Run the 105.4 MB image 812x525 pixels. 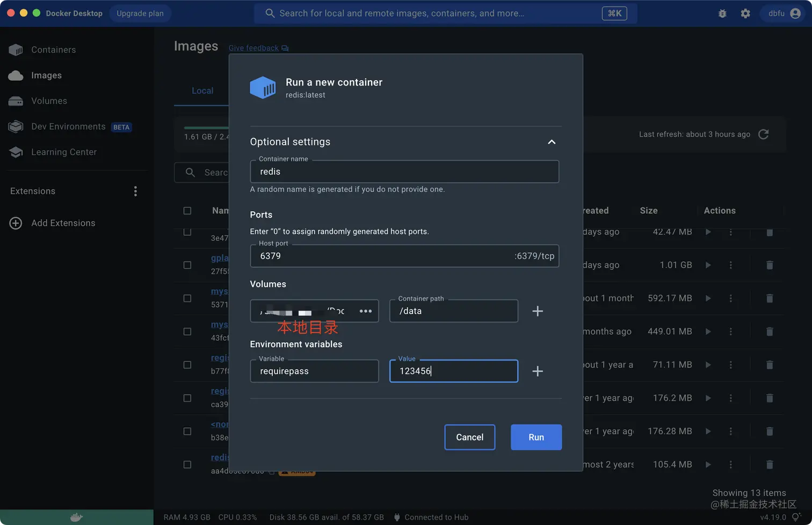click(708, 465)
